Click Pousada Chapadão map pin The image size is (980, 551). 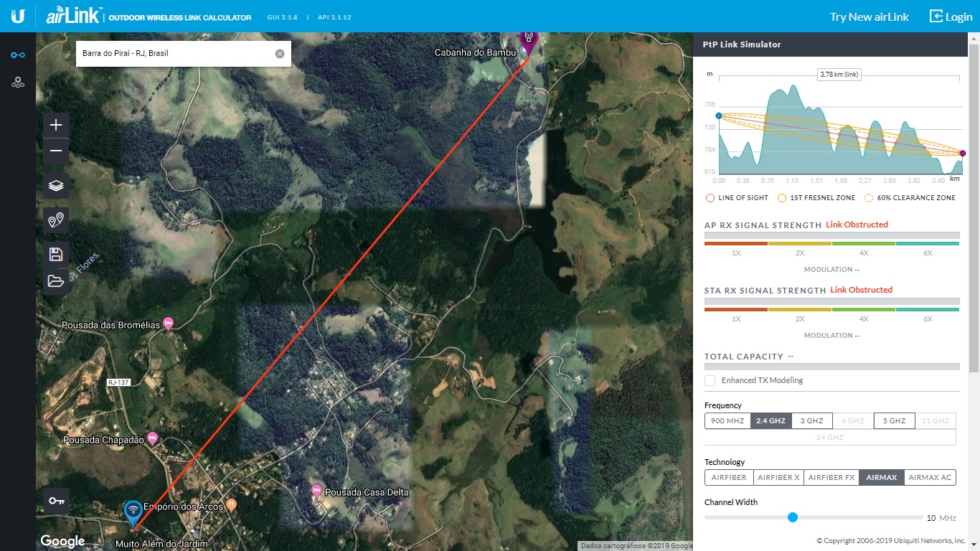(x=152, y=438)
